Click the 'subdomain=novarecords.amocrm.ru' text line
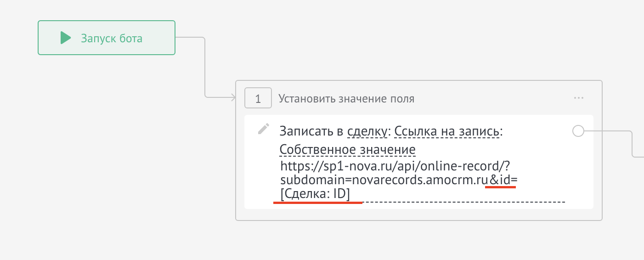 pyautogui.click(x=383, y=180)
